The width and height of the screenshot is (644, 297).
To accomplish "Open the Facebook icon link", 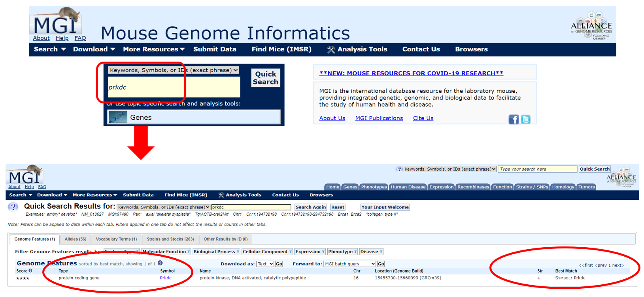I will click(513, 119).
